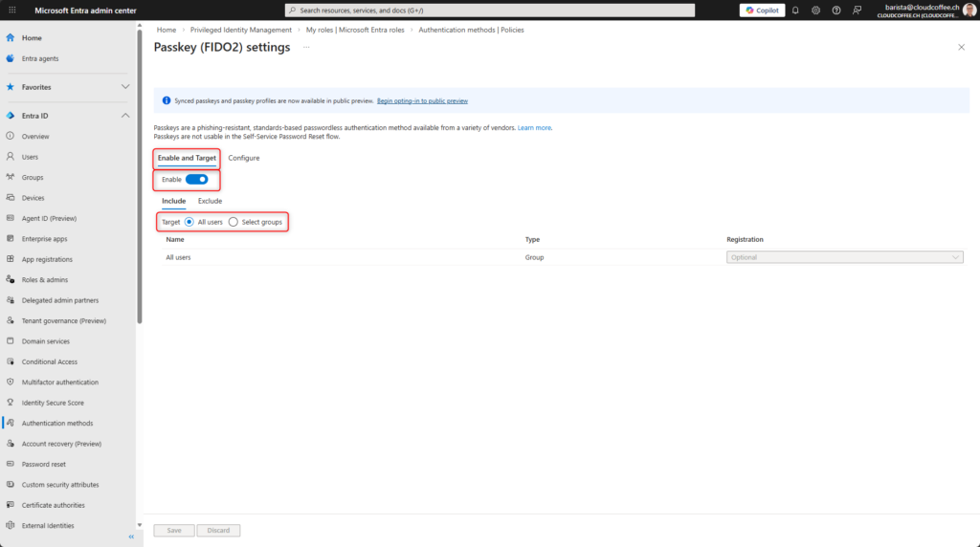Click the Favorites star icon

10,87
